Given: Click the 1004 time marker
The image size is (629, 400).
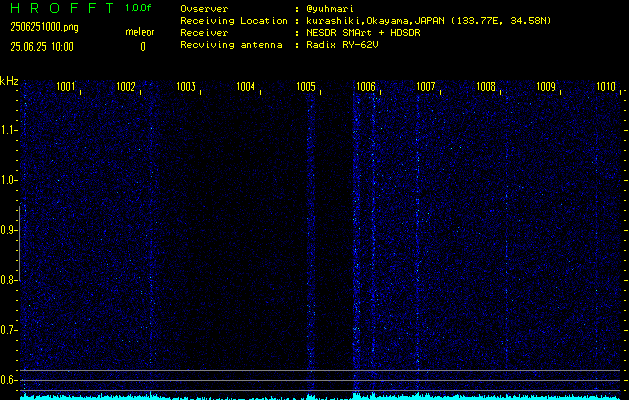Looking at the screenshot, I should click(246, 87).
